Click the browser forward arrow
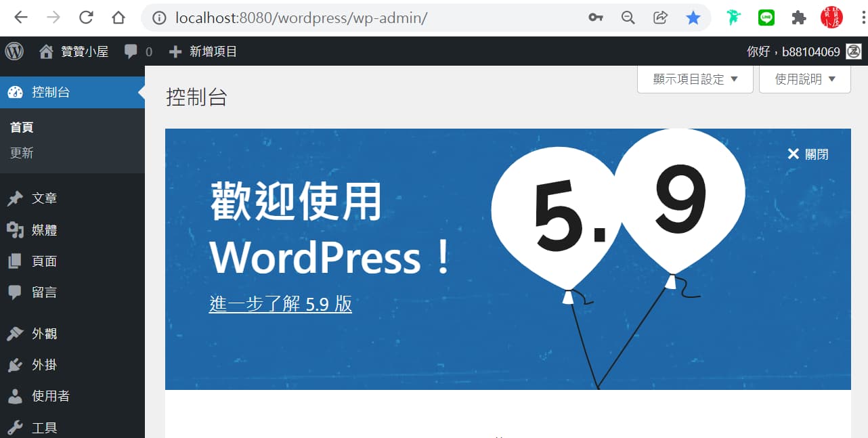This screenshot has height=438, width=868. (x=53, y=18)
